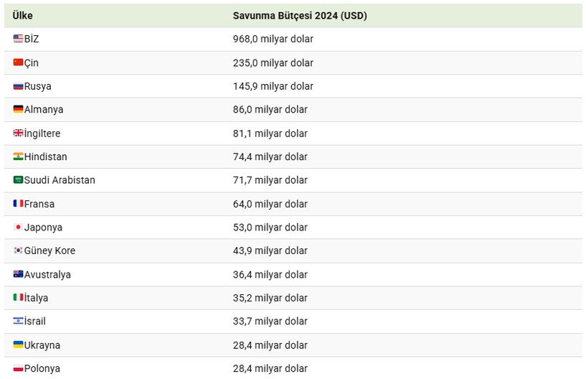Click the Australia flag beside Avustralya
Viewport: 588px width, 379px height.
coord(18,274)
